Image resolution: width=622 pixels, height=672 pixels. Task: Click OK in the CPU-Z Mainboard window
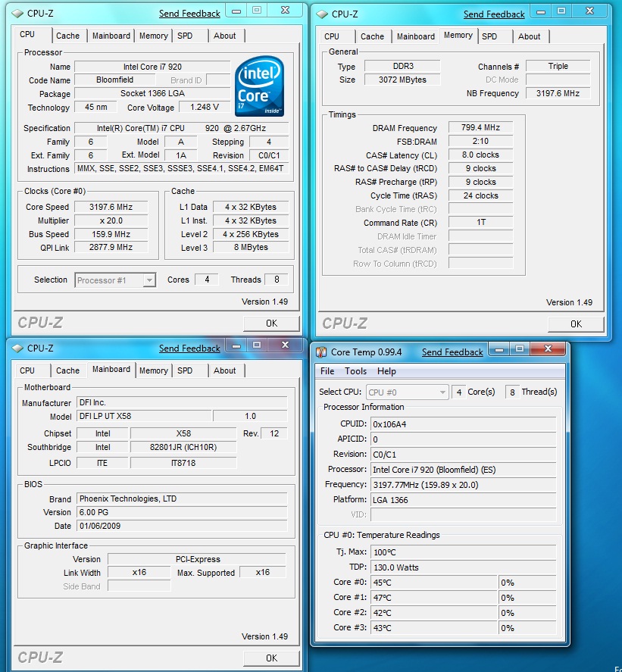271,658
